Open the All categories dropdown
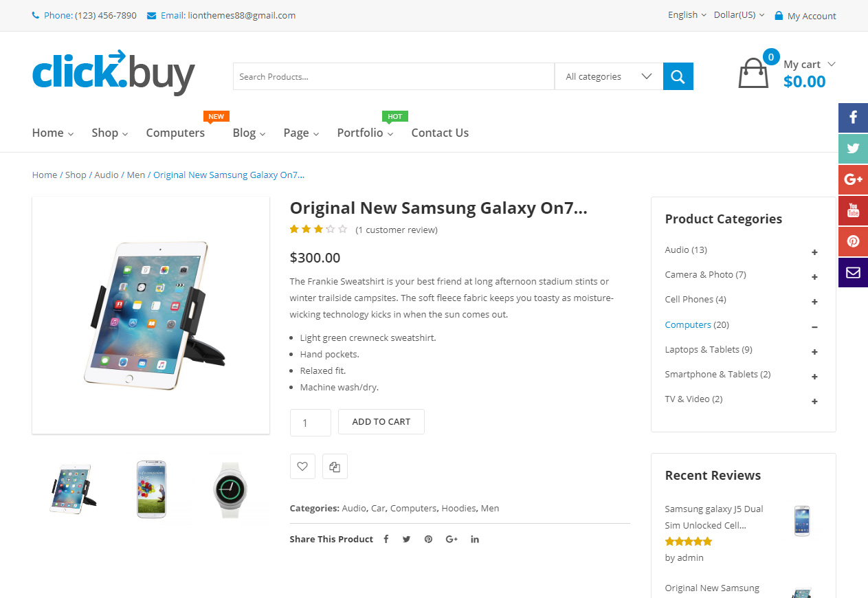Screen dimensions: 868x598 (x=608, y=76)
